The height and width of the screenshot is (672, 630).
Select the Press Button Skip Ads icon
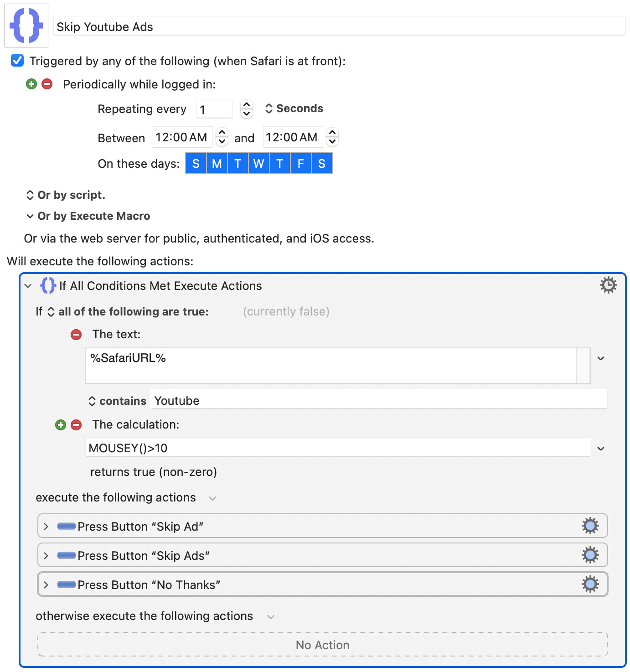[x=67, y=555]
